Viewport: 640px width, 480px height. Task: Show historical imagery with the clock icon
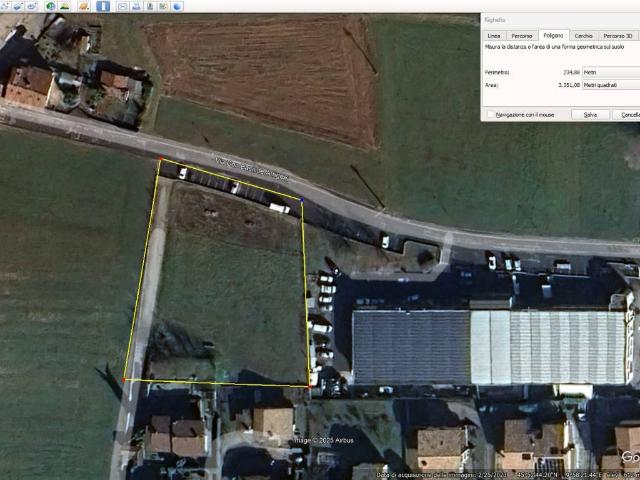(x=50, y=6)
